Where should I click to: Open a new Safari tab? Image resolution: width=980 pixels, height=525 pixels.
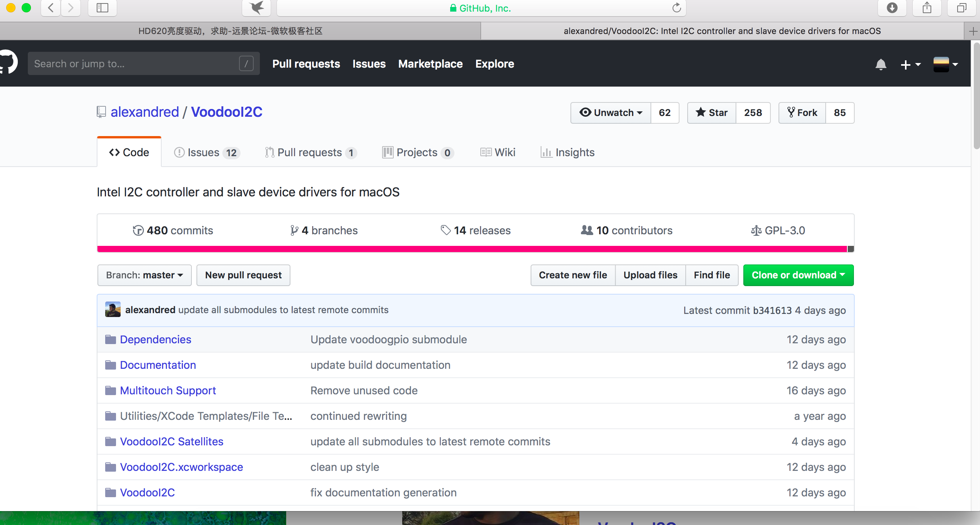[973, 31]
